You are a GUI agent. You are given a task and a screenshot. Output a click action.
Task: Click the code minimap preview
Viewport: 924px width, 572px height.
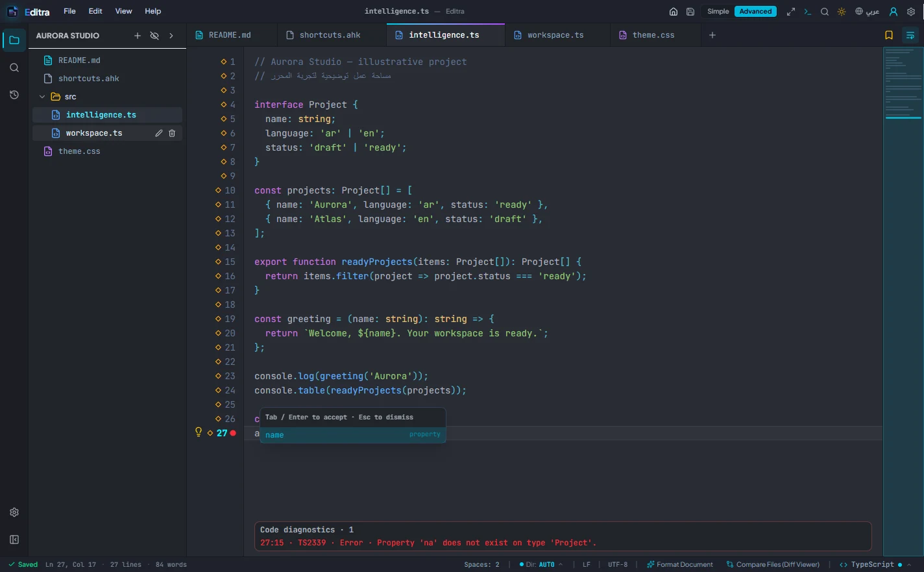[903, 301]
